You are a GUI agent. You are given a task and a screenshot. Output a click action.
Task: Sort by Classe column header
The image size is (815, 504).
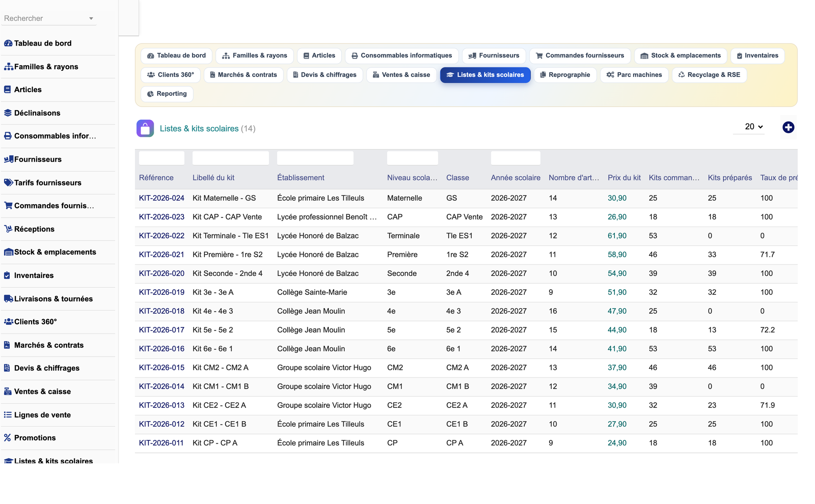point(457,178)
